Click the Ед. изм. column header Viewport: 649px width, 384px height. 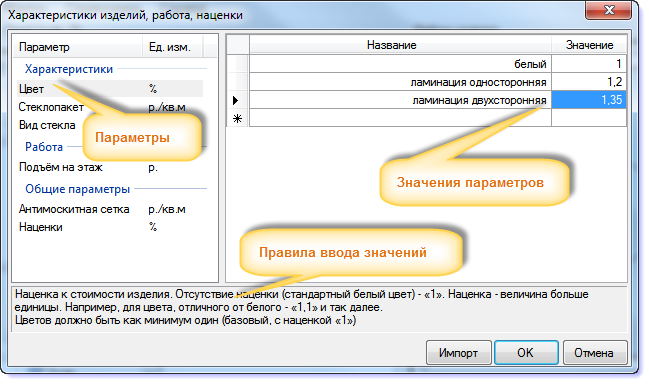click(173, 47)
